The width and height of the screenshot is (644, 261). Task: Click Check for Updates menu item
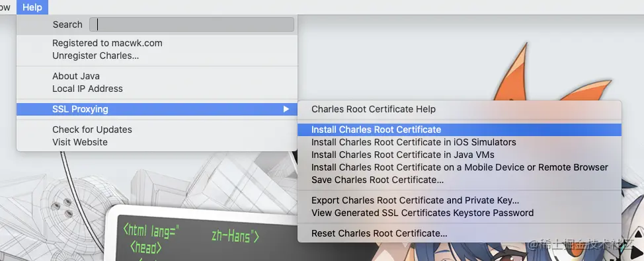coord(157,130)
